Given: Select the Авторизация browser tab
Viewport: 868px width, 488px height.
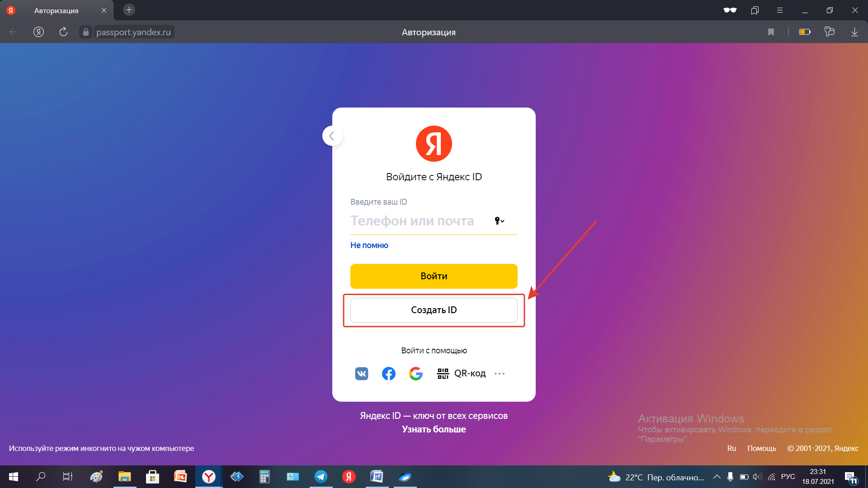Looking at the screenshot, I should pos(57,10).
